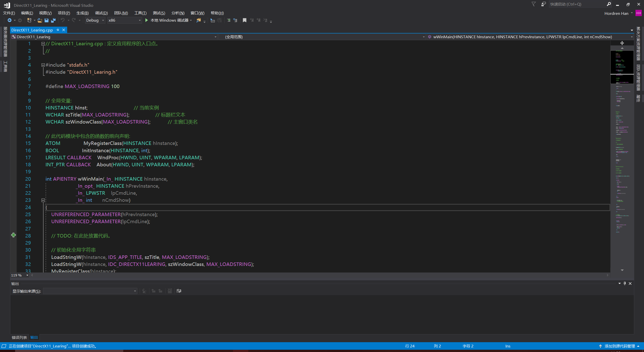Screen dimensions: 644x352
Task: Switch to the 错误列表 tab
Action: 19,337
